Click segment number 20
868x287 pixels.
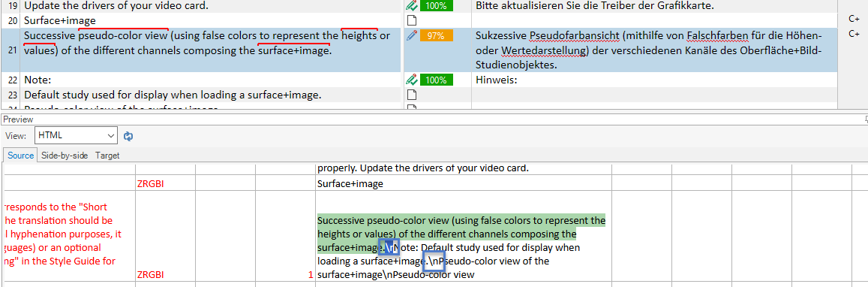(x=14, y=20)
